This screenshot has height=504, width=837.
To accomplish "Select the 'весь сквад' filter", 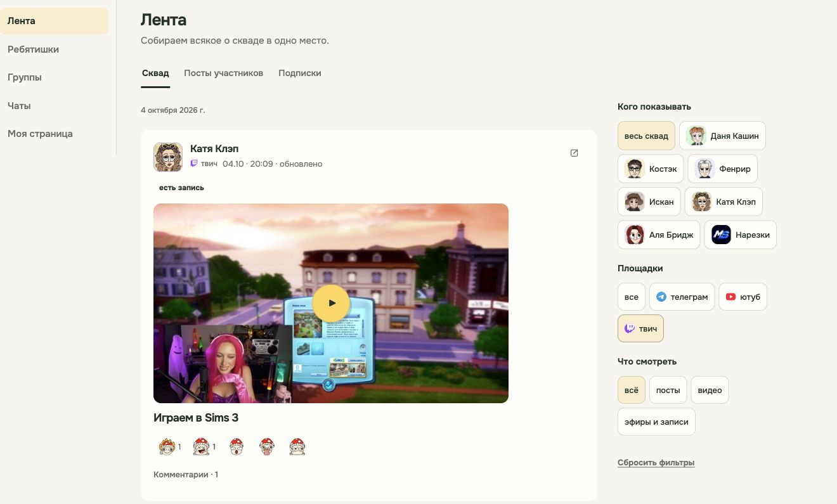I will [646, 136].
